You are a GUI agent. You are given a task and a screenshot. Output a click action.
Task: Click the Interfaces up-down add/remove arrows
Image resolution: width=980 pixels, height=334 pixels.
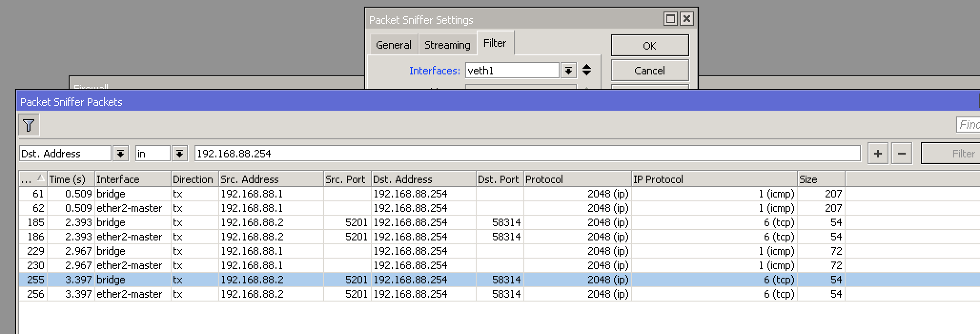click(x=587, y=70)
